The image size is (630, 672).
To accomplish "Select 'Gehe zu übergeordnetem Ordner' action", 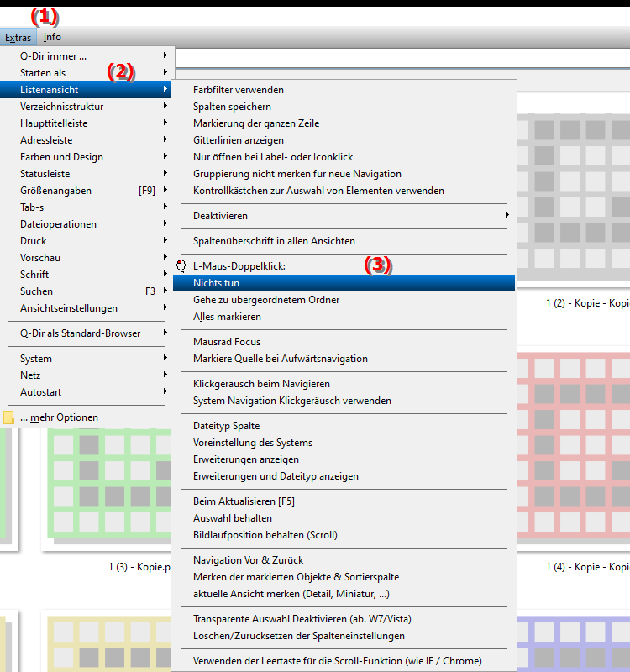I will coord(344,300).
